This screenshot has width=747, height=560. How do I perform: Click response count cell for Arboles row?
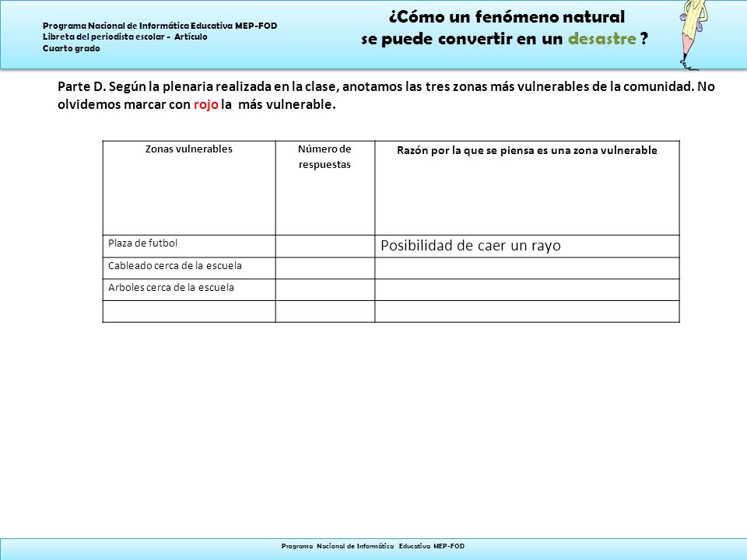pos(325,289)
